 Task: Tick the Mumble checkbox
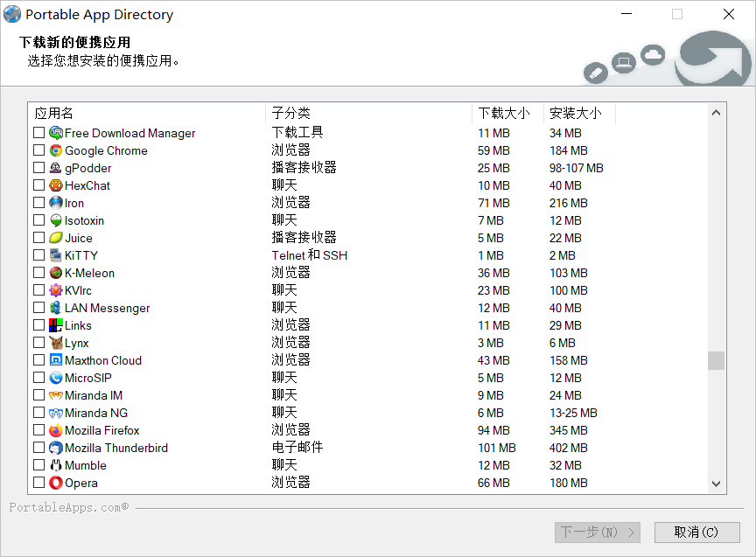(x=39, y=465)
